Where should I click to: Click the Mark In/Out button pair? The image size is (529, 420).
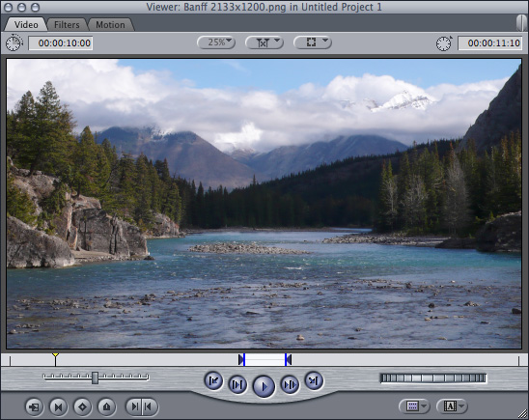(141, 406)
